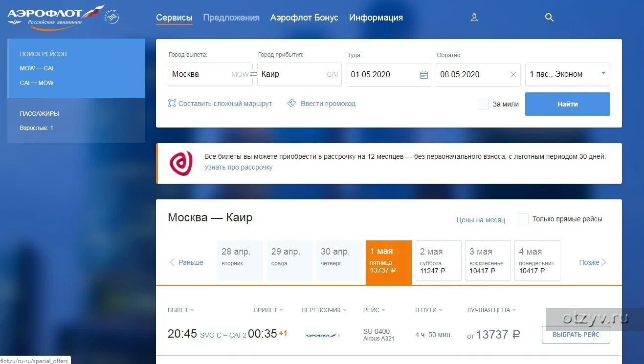The width and height of the screenshot is (644, 364).
Task: Click the arrival city field Каир
Action: point(299,74)
